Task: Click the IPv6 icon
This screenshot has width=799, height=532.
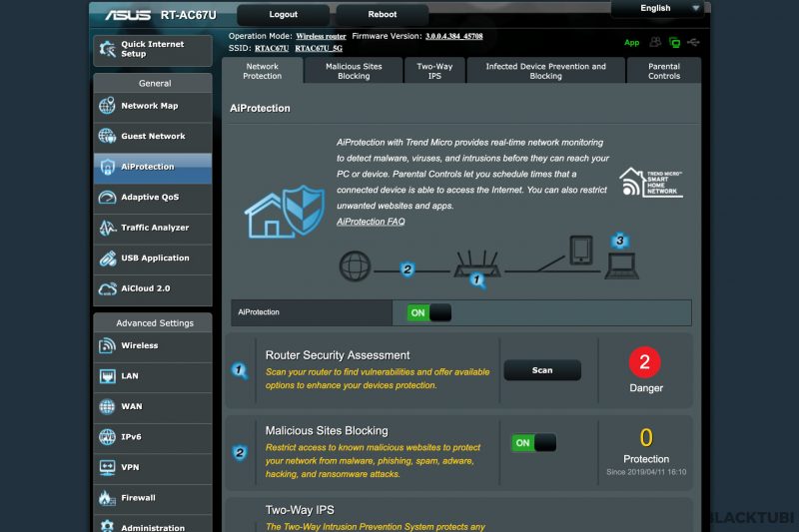Action: coord(107,437)
